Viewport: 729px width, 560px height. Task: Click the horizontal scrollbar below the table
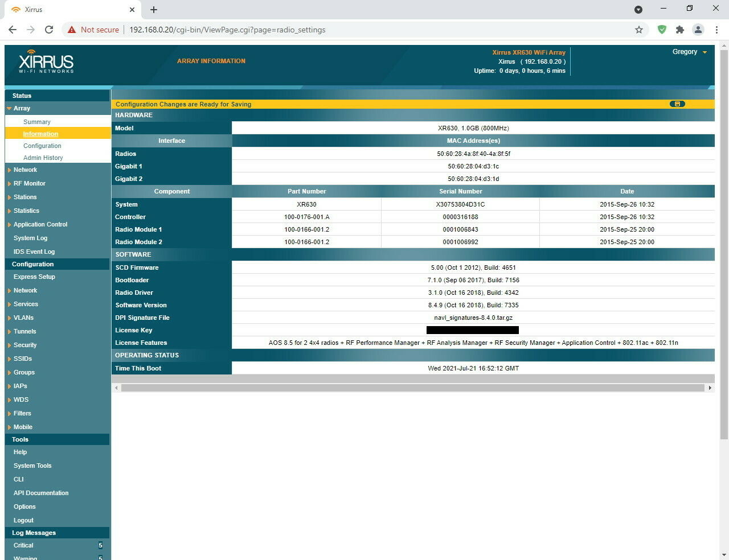point(412,388)
